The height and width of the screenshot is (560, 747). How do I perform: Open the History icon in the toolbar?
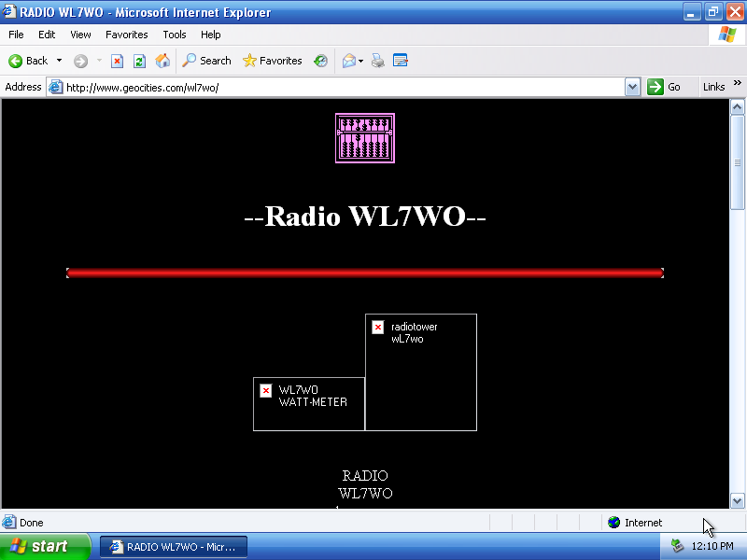pyautogui.click(x=320, y=61)
